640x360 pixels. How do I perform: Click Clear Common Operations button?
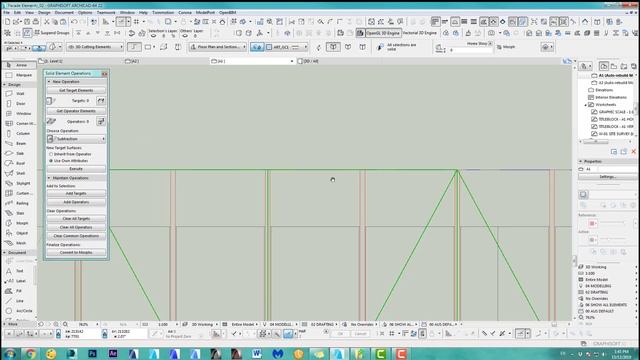[x=76, y=236]
